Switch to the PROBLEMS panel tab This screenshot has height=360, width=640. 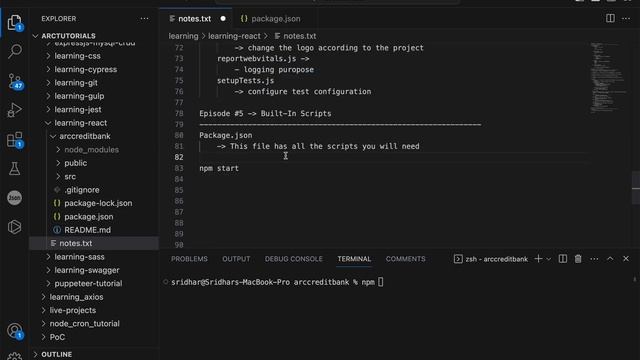[x=189, y=259]
